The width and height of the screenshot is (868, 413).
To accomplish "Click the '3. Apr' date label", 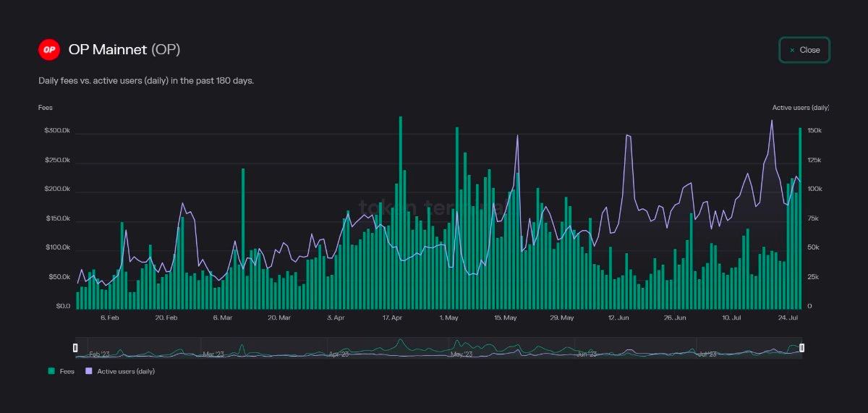I will click(x=336, y=318).
